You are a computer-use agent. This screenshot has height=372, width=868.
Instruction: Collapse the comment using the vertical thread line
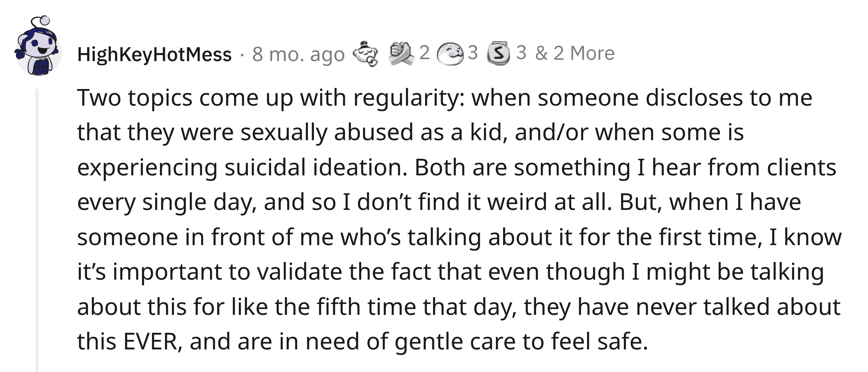tap(37, 230)
